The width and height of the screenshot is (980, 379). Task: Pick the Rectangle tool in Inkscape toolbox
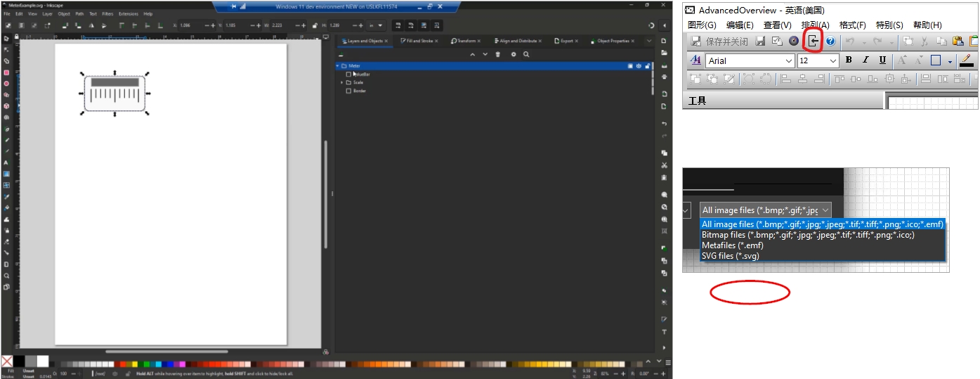click(x=6, y=72)
